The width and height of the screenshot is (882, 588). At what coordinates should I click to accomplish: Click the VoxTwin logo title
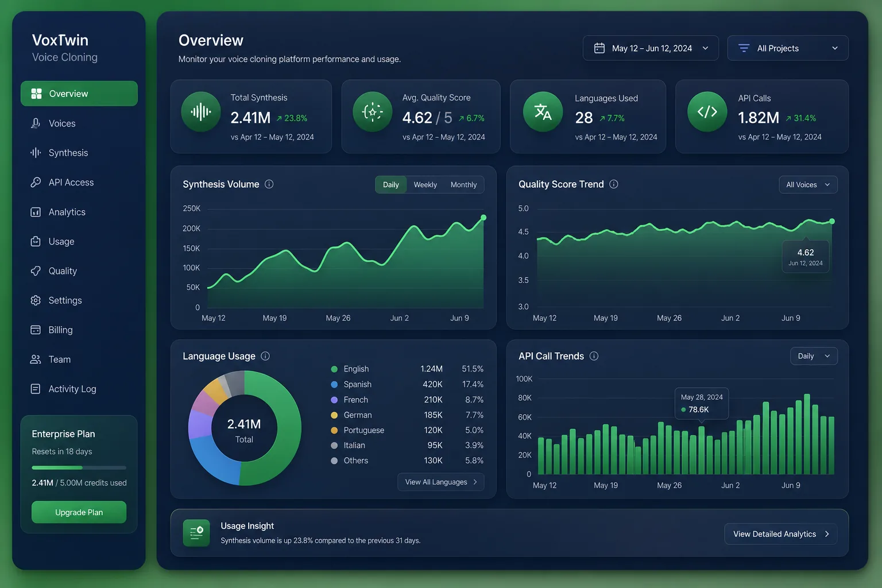point(60,40)
